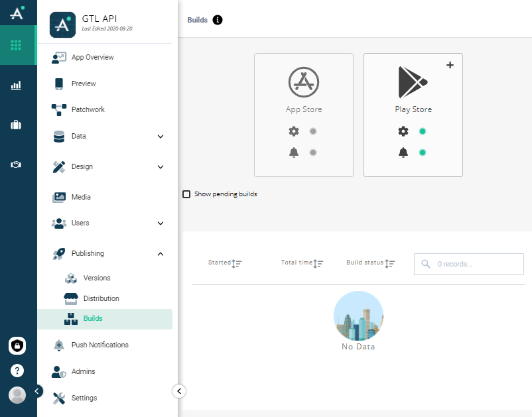Click the Play Store notification bell

pyautogui.click(x=403, y=152)
